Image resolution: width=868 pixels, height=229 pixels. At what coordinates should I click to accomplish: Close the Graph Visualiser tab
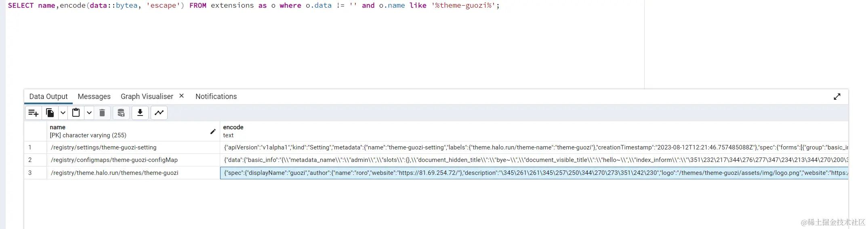(182, 96)
